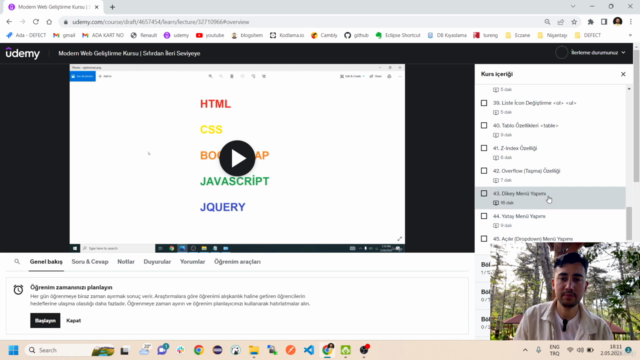Image resolution: width=640 pixels, height=360 pixels.
Task: Check lecture 43 Dikey Menü Yapımı checkbox
Action: tap(484, 193)
